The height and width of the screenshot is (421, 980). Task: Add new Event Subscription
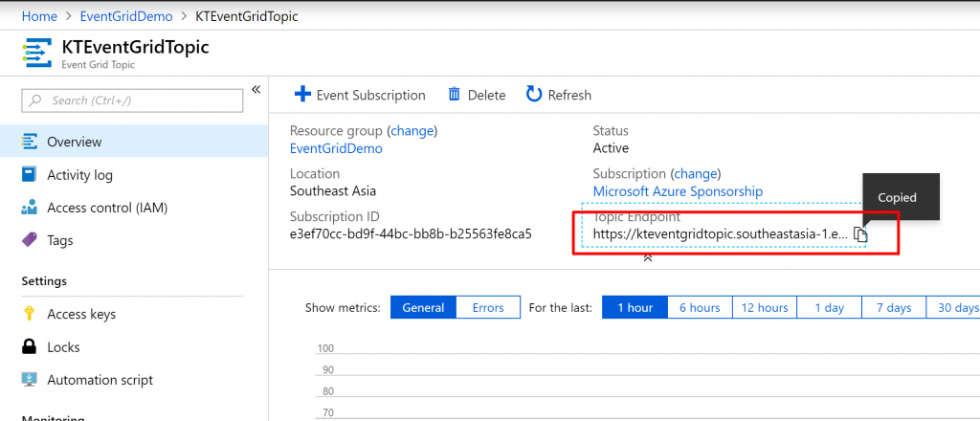(360, 95)
